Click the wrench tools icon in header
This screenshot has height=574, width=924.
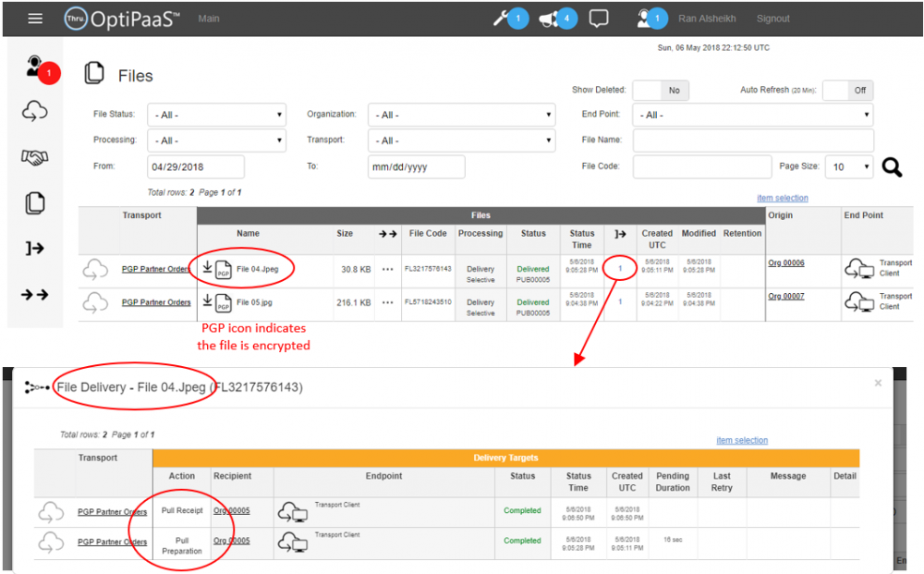point(502,18)
